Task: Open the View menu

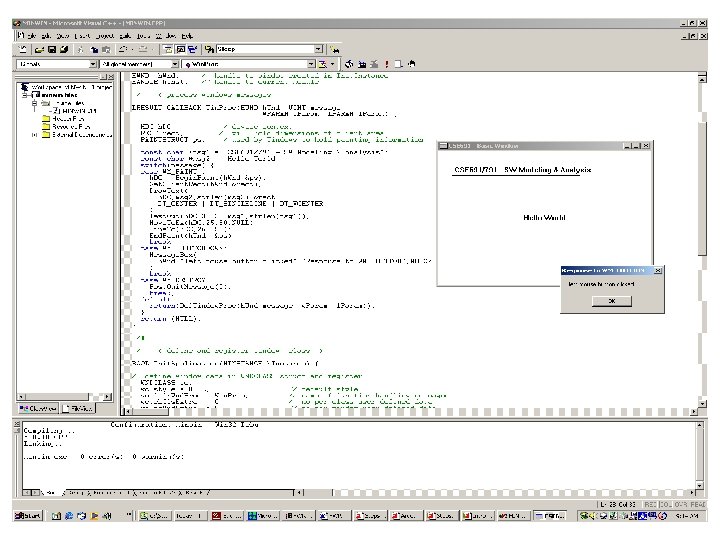Action: coord(63,36)
